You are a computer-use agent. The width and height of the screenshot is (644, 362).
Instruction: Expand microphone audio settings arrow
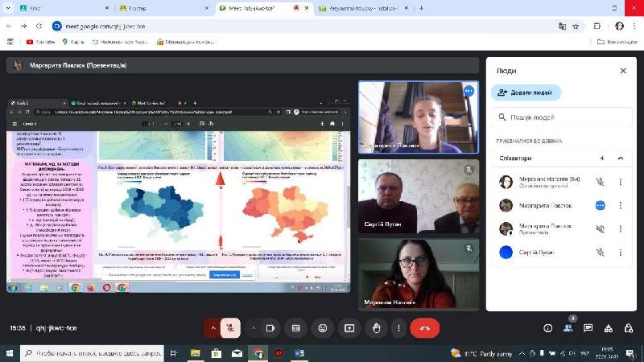pyautogui.click(x=213, y=328)
